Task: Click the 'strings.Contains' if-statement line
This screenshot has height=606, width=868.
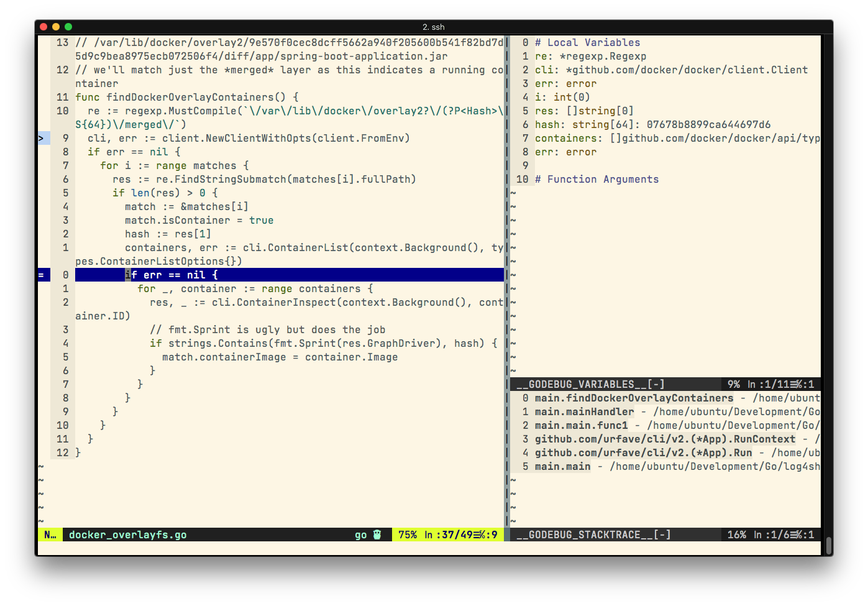Action: click(x=324, y=343)
